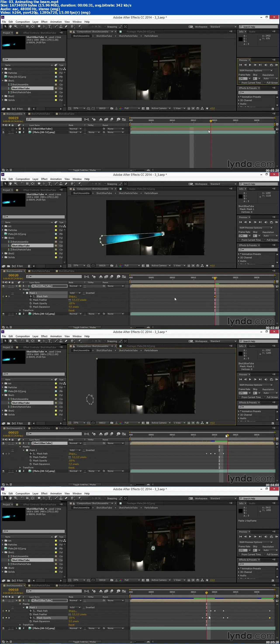Open Workspace Standard dropdown in 00:01:20 frame
Screen dimensions: 280x644
(223, 27)
